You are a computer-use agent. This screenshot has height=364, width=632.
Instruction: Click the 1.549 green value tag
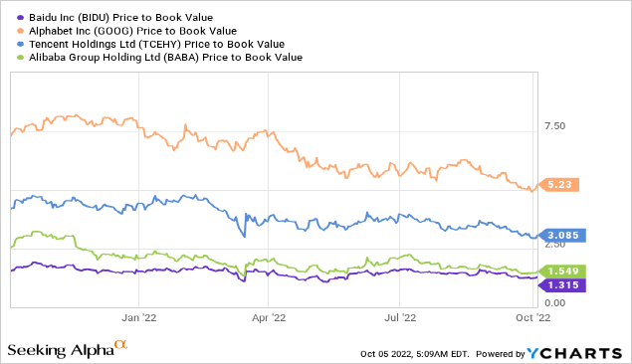click(561, 271)
